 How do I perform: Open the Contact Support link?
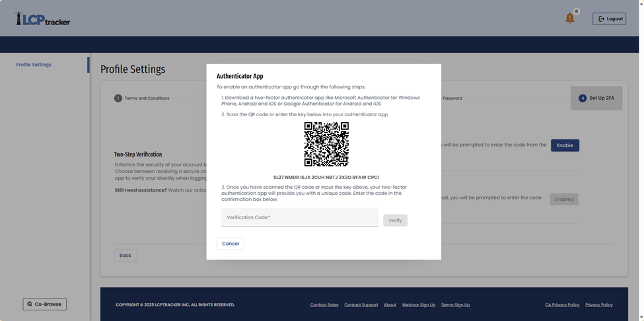361,305
